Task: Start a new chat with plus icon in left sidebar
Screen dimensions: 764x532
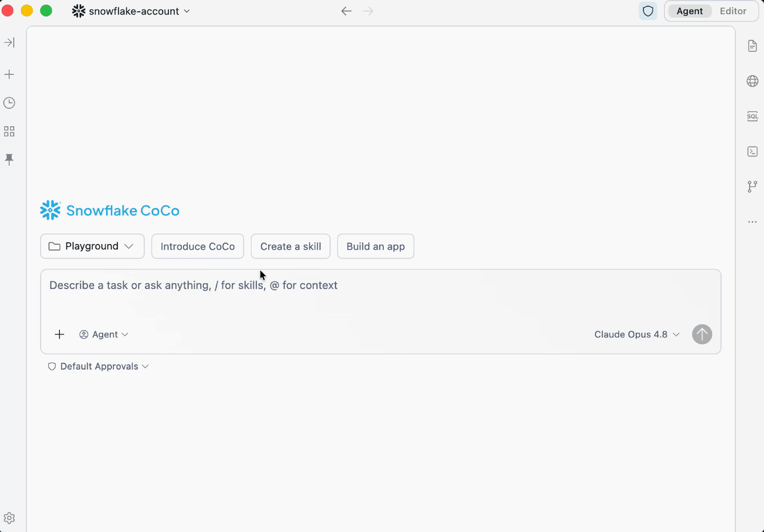Action: coord(9,74)
